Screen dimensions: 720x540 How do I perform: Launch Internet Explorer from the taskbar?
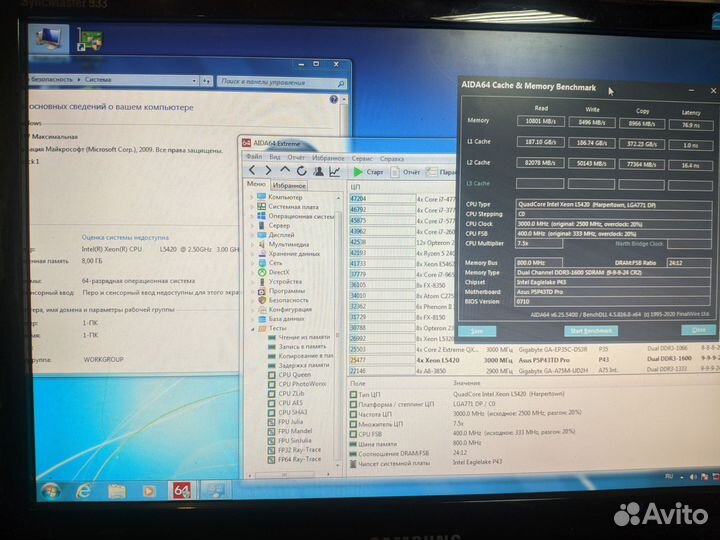point(84,492)
